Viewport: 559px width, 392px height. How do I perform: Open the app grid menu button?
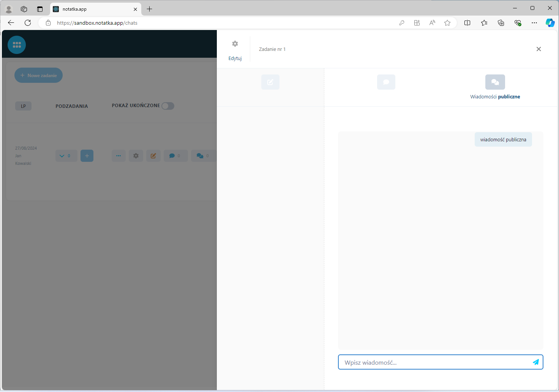[17, 45]
